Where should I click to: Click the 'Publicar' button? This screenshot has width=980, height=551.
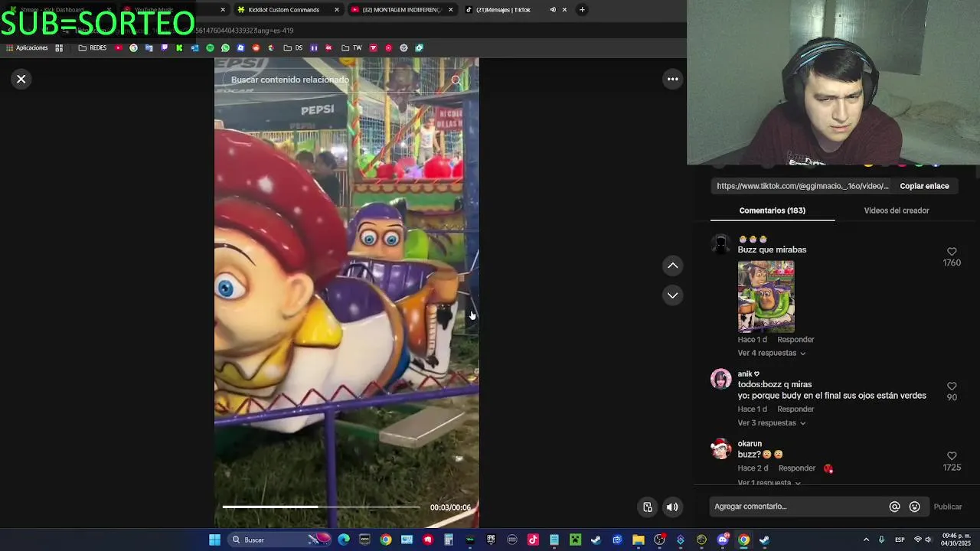coord(947,507)
